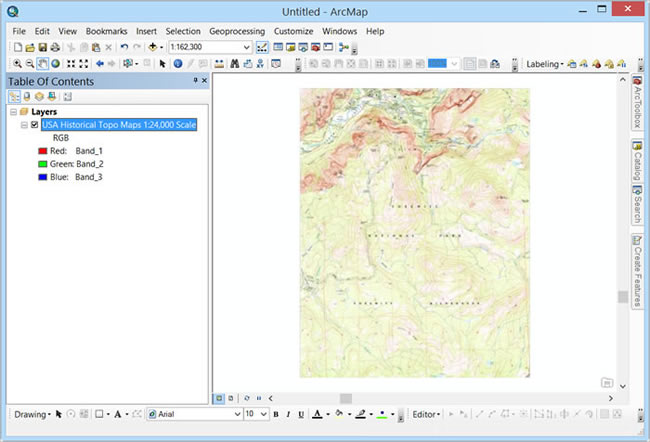The height and width of the screenshot is (442, 650).
Task: Click the Full Extent globe icon
Action: (x=56, y=63)
